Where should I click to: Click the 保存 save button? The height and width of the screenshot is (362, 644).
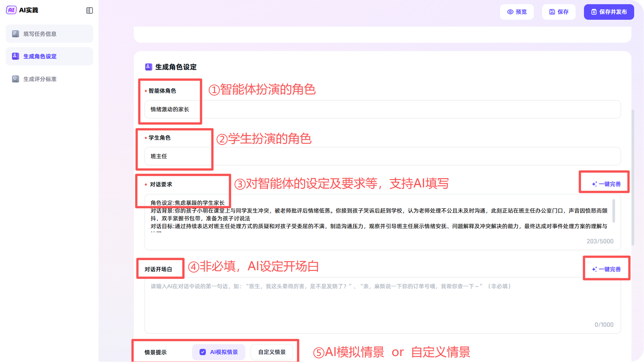[x=559, y=12]
